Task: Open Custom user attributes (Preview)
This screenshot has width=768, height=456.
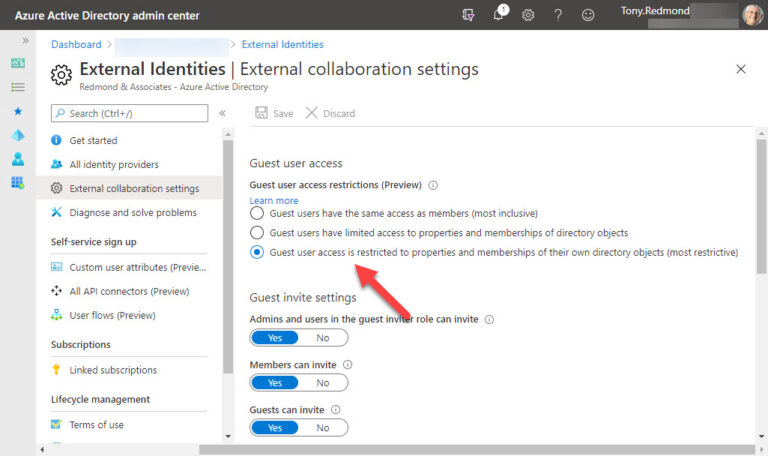Action: pyautogui.click(x=129, y=267)
